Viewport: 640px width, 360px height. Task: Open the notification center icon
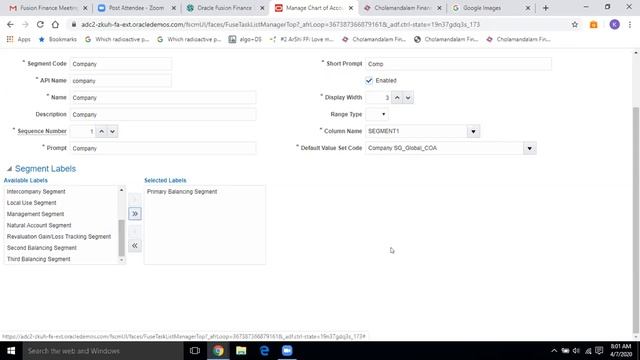(x=599, y=351)
